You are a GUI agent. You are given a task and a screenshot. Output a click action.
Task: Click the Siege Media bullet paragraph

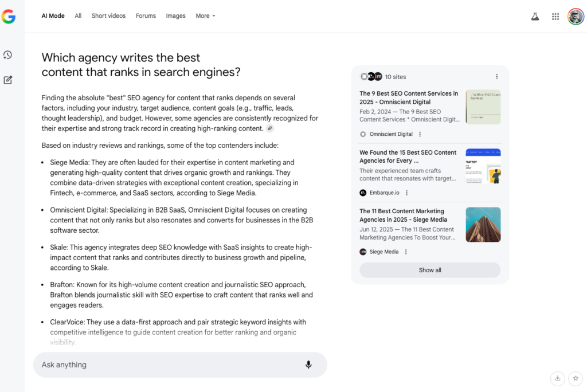[174, 178]
